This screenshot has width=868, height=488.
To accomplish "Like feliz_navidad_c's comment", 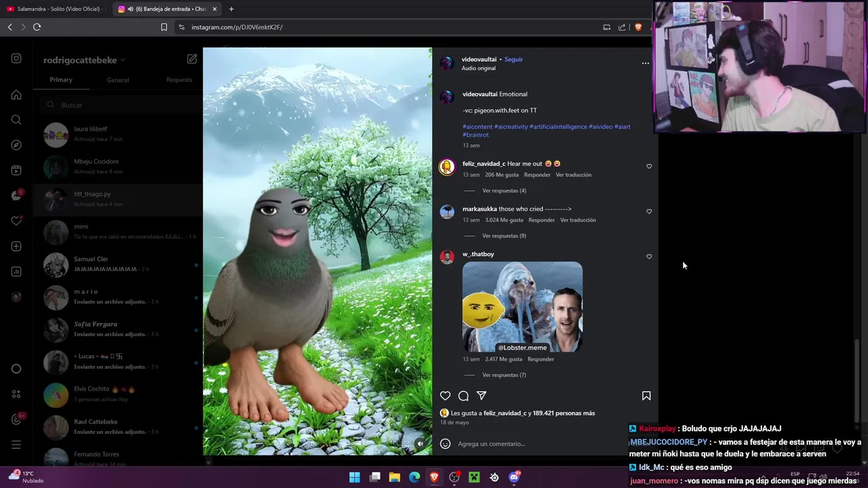I will [649, 166].
